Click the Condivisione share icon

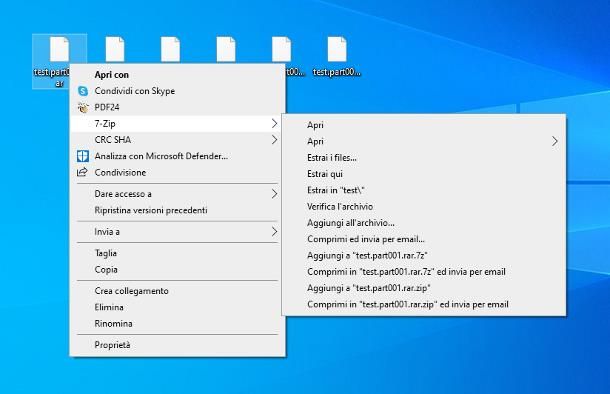pyautogui.click(x=82, y=172)
